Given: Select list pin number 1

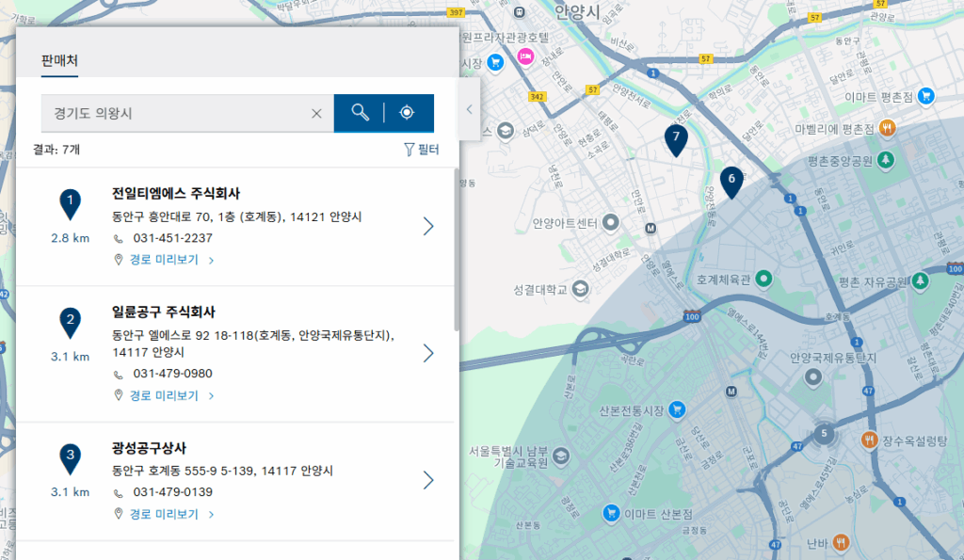Looking at the screenshot, I should [70, 204].
